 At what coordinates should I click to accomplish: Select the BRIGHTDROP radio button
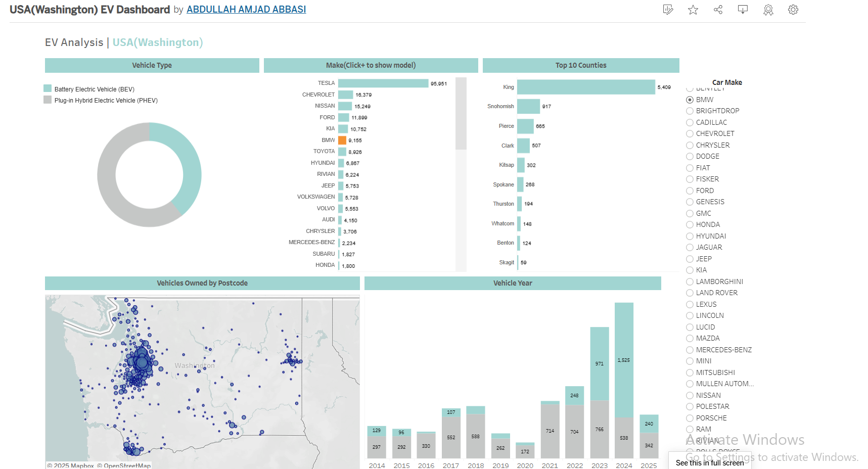690,111
